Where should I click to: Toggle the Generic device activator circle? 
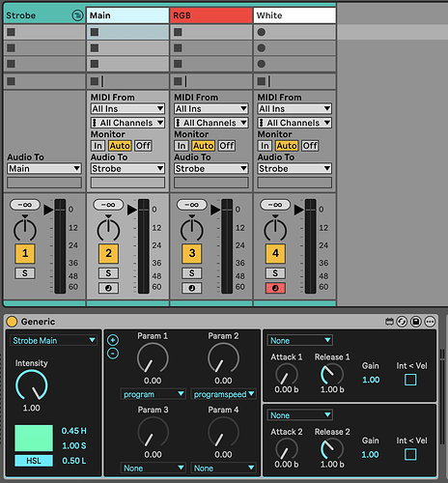point(12,322)
